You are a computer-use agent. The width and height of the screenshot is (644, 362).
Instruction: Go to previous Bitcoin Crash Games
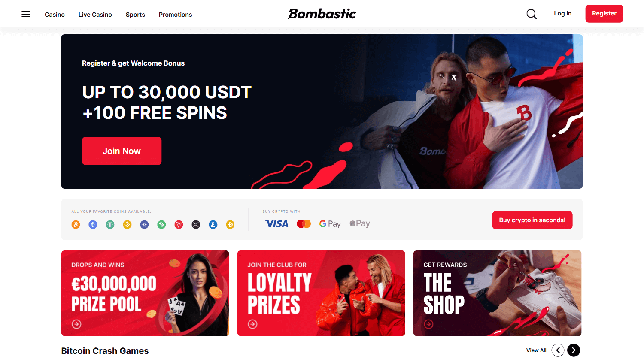[x=558, y=350]
